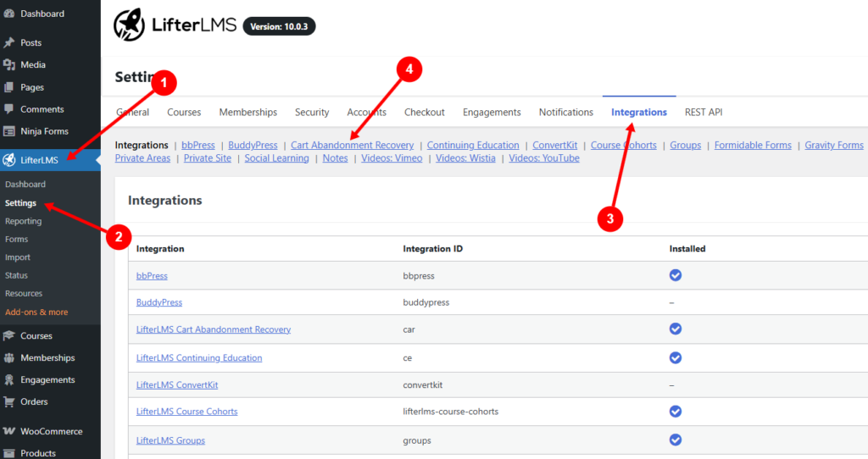Open LifterLMS Dashboard submenu item

25,184
